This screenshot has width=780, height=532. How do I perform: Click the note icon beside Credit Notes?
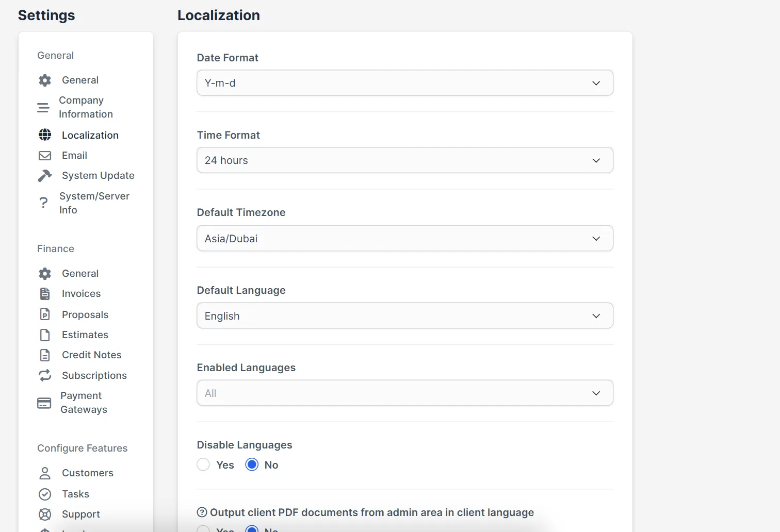click(x=45, y=355)
